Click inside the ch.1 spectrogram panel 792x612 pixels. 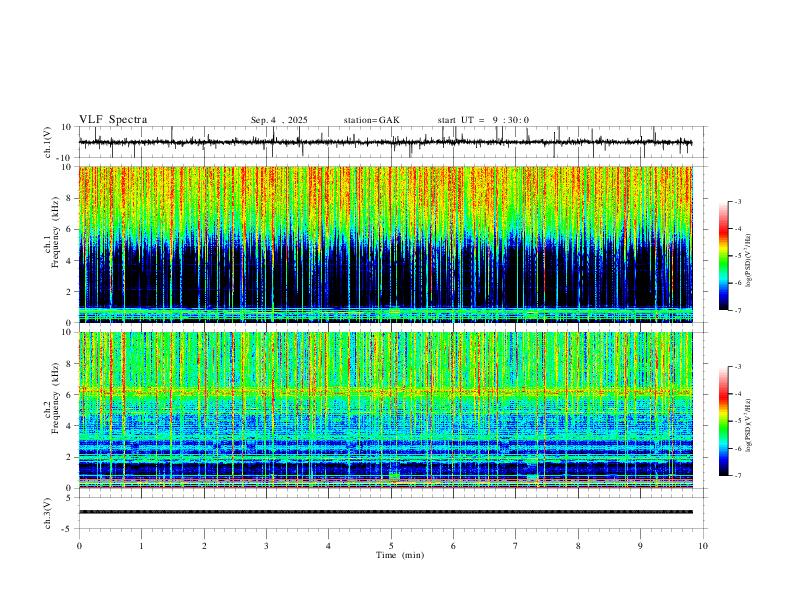tap(385, 244)
